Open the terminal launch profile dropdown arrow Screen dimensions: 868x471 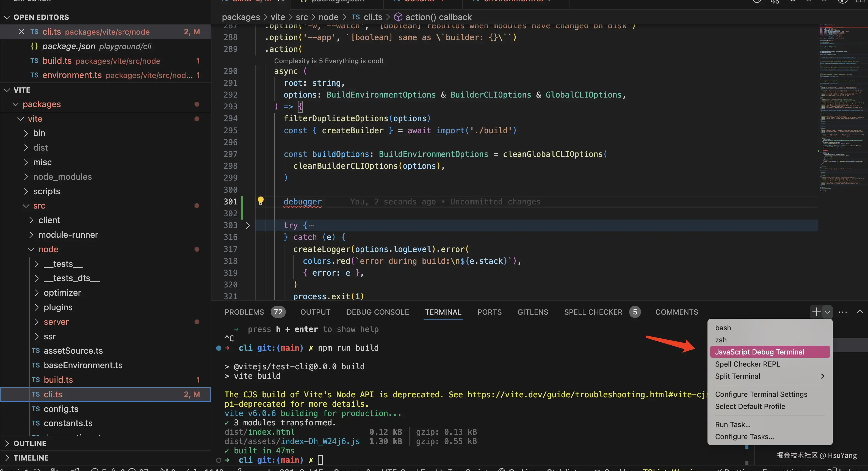(827, 312)
